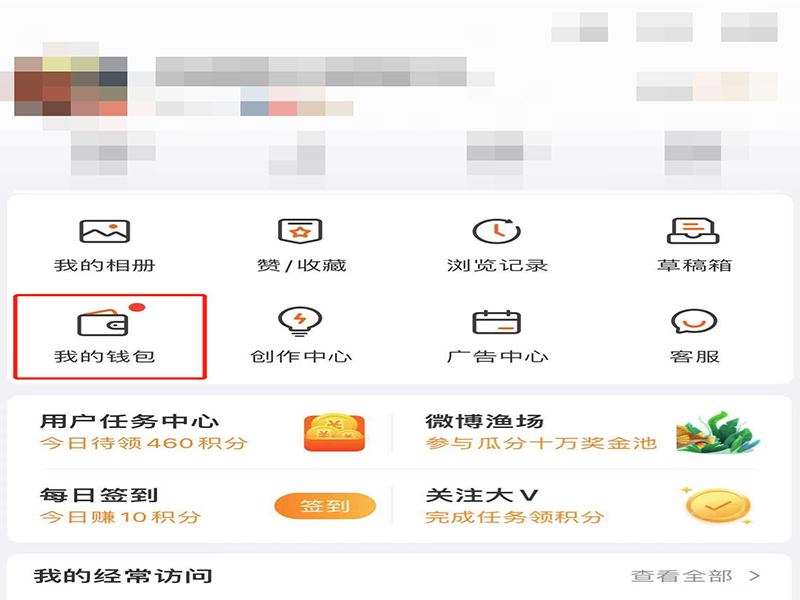Screen dimensions: 800x600
Task: Expand 查看全部 chevron for frequent visits
Action: coord(755,576)
